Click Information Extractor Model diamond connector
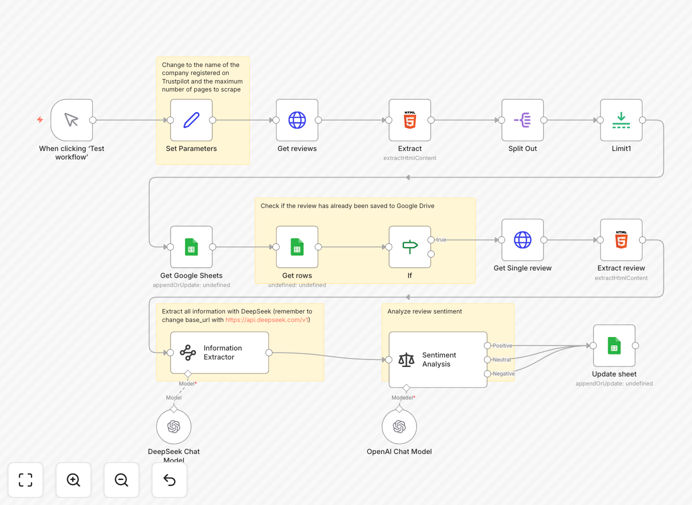 (188, 374)
